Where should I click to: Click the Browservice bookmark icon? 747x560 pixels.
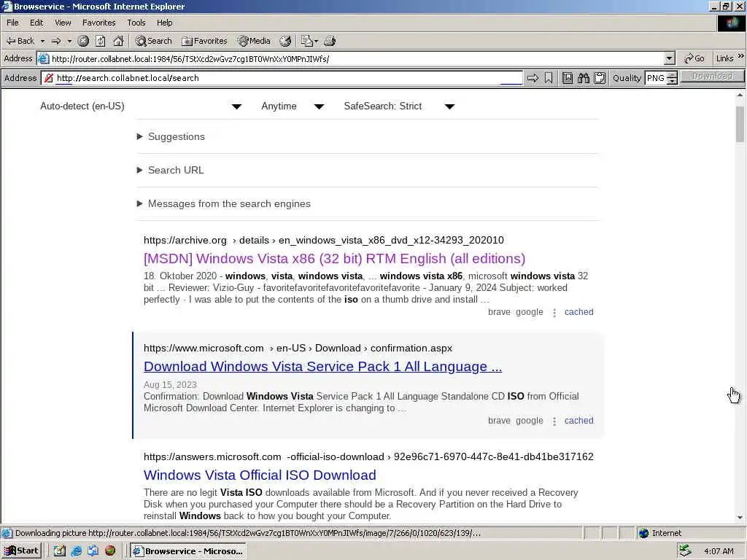549,78
